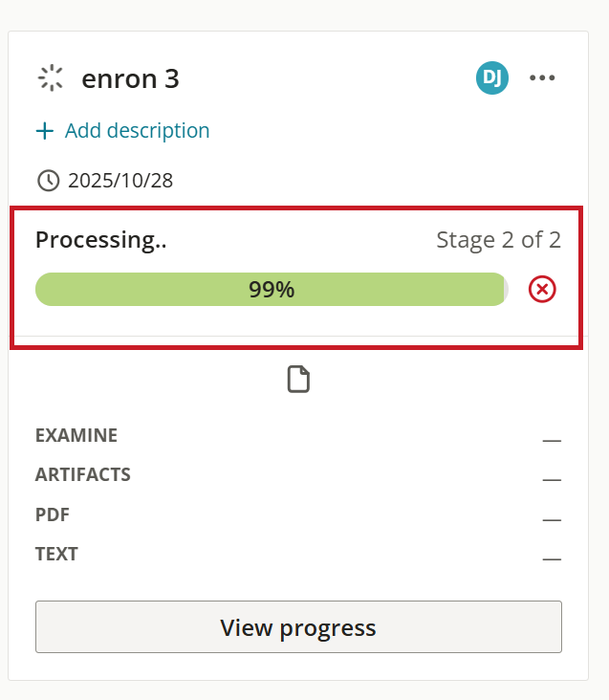
Task: Click the Stage 2 of 2 indicator
Action: [498, 240]
